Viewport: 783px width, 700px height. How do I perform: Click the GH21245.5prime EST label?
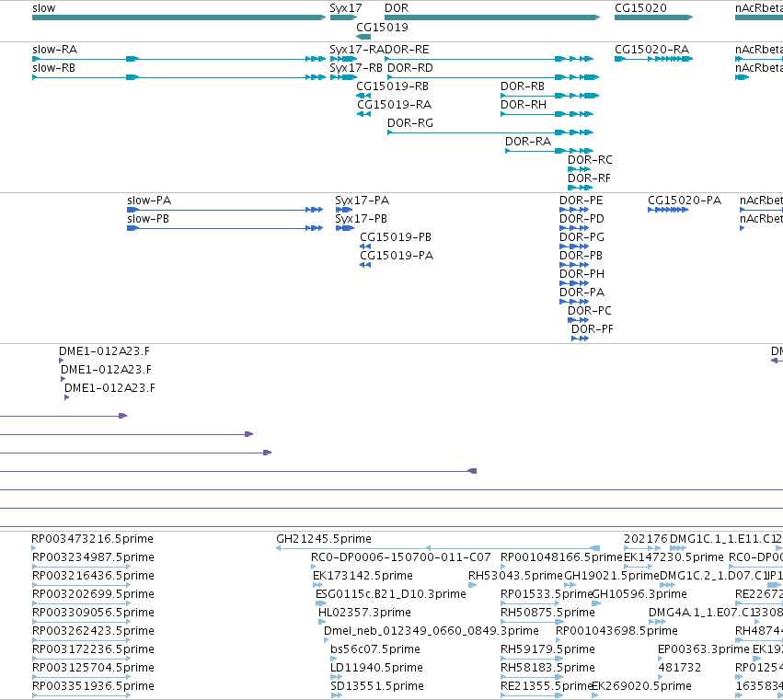[324, 539]
